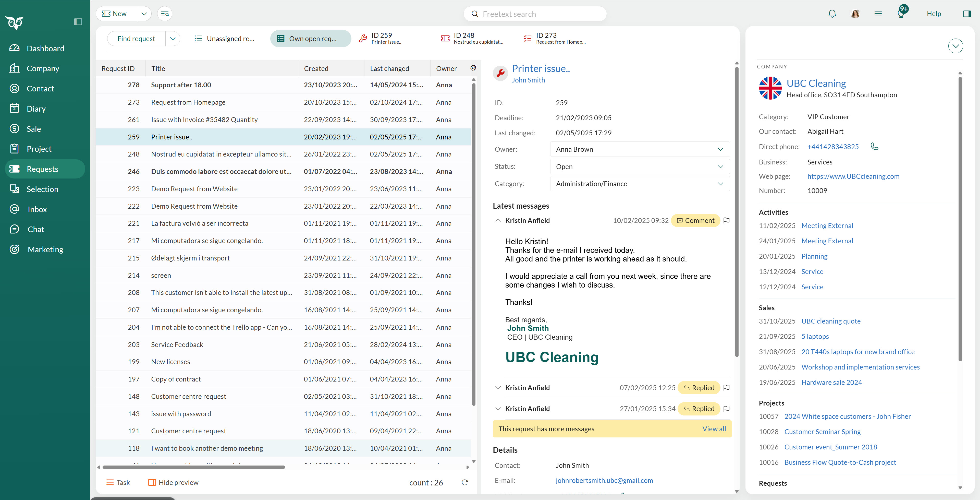Click the Find request button

pos(136,39)
